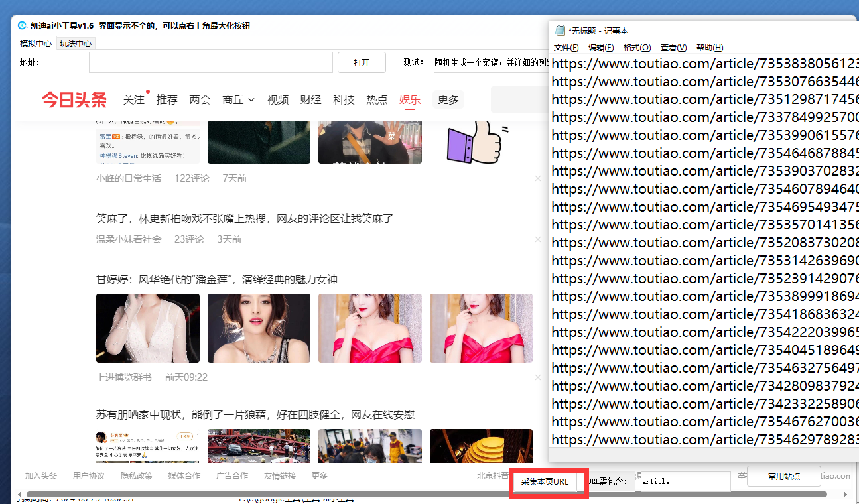Click the 今日头条 red logo
Viewport: 859px width, 504px height.
tap(74, 100)
